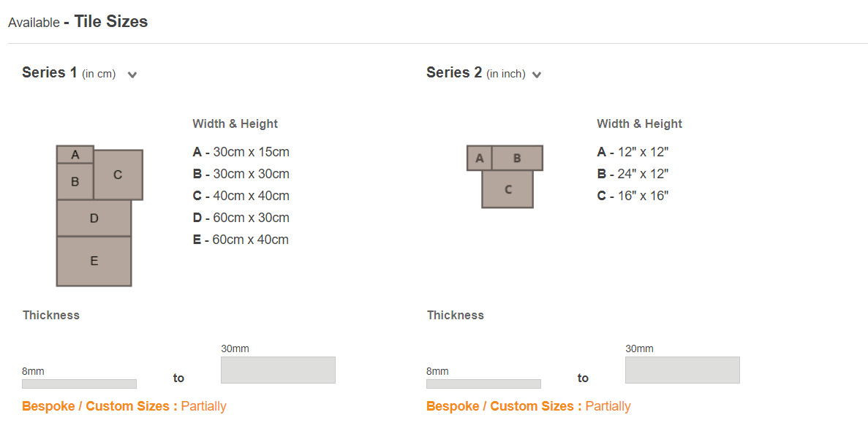Select tile B in Series 1 diagram
The width and height of the screenshot is (868, 442).
[x=75, y=181]
